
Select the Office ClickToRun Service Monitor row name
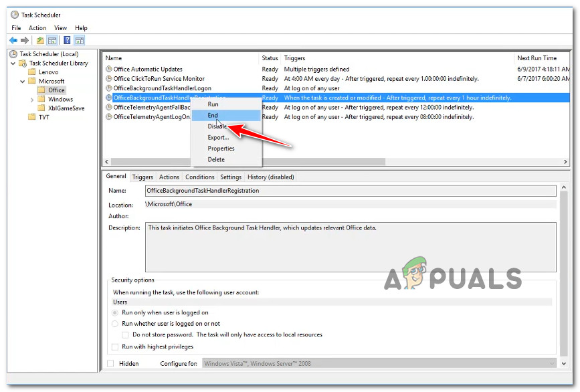point(159,78)
